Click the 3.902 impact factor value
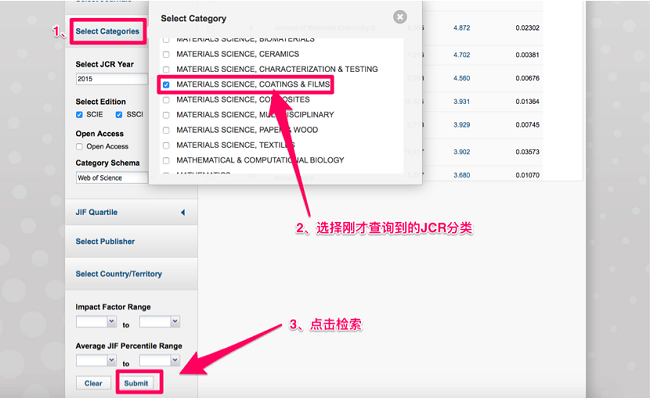This screenshot has height=398, width=650. [462, 152]
